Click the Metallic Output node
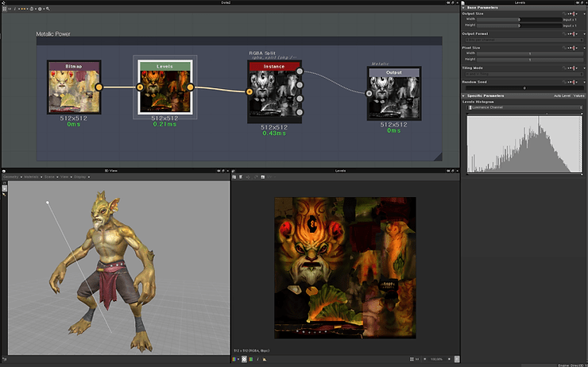This screenshot has width=588, height=367. 393,94
